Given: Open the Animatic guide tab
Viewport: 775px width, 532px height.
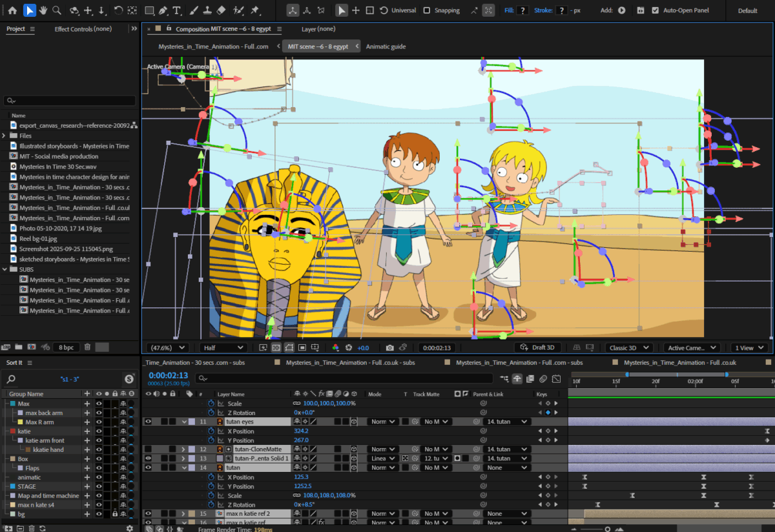Looking at the screenshot, I should click(386, 46).
